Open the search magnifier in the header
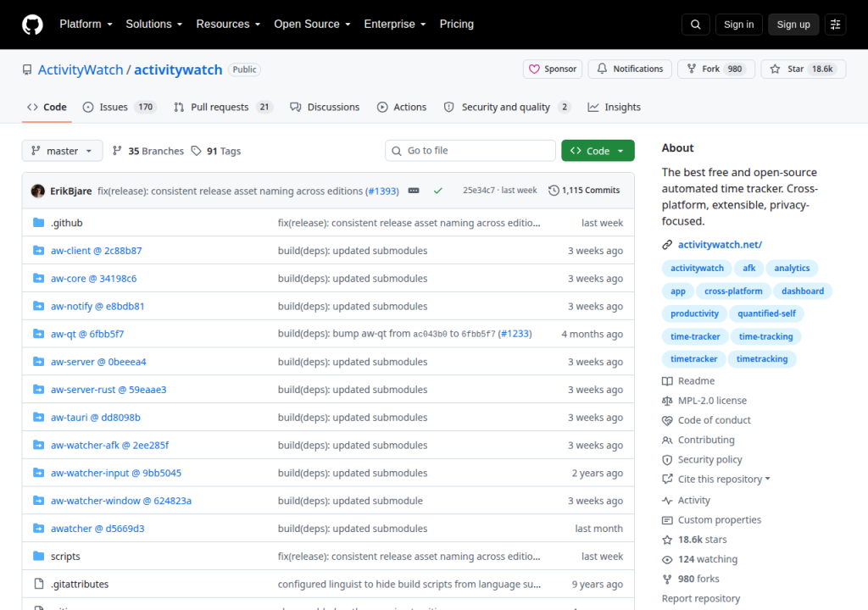 [x=695, y=25]
